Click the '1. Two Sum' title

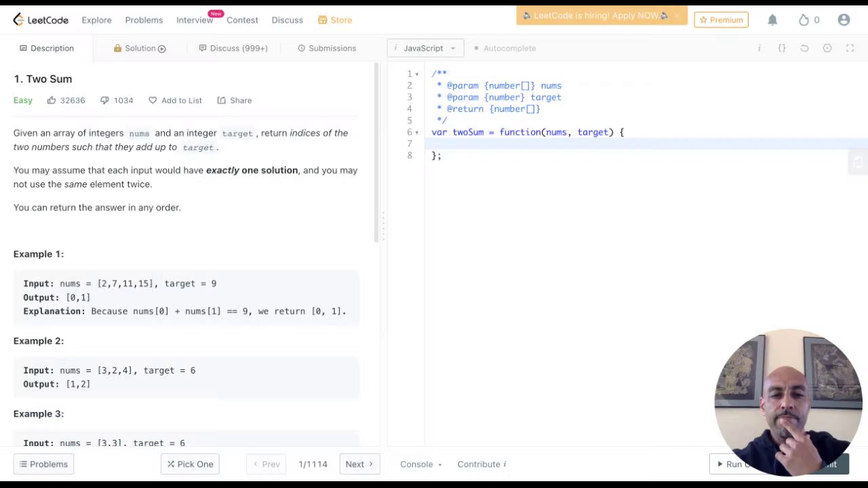43,79
